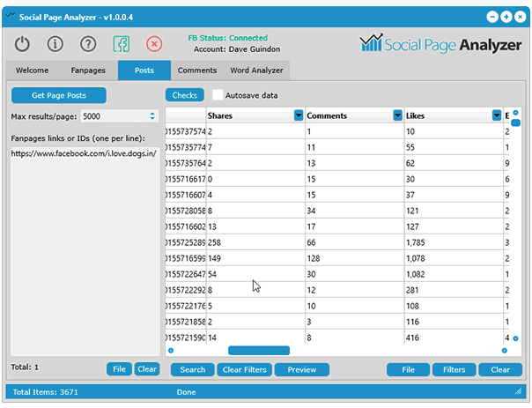Click the Preview button

(301, 369)
